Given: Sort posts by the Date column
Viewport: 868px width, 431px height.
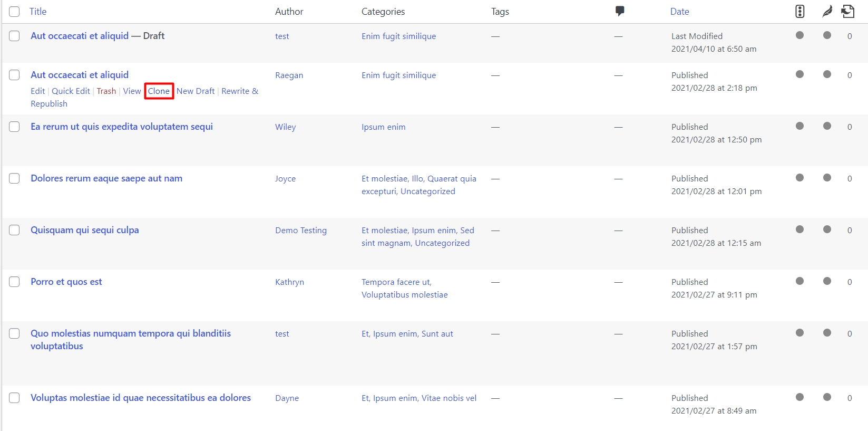Looking at the screenshot, I should point(680,12).
